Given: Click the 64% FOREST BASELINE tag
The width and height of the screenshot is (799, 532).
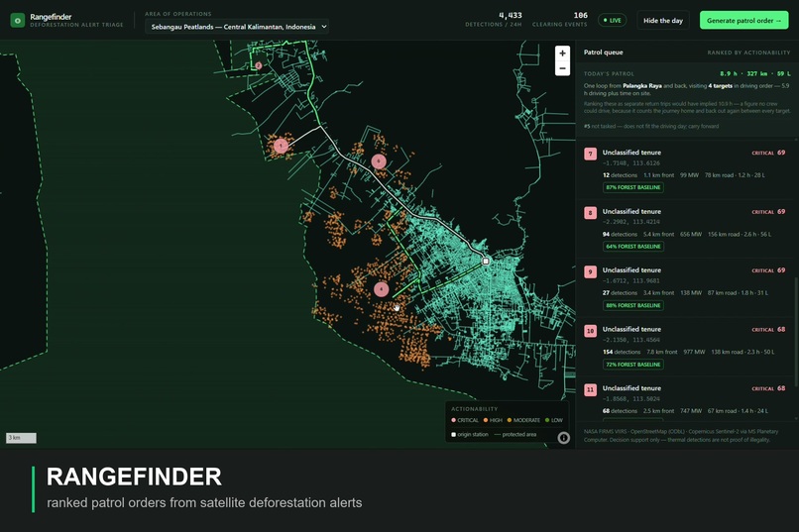Looking at the screenshot, I should pos(633,247).
